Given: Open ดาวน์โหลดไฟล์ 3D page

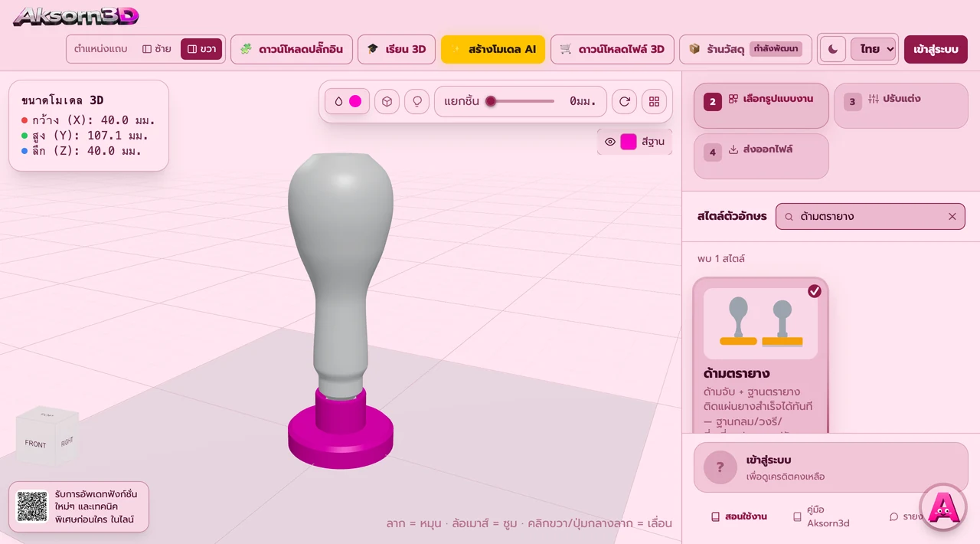Looking at the screenshot, I should click(x=612, y=49).
